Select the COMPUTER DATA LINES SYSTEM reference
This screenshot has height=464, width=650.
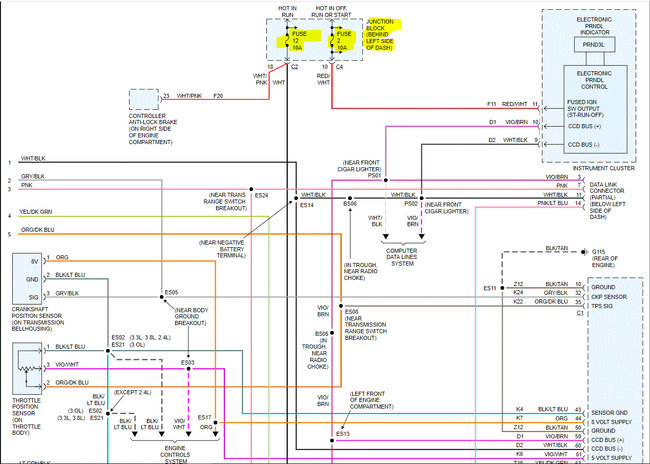[402, 257]
